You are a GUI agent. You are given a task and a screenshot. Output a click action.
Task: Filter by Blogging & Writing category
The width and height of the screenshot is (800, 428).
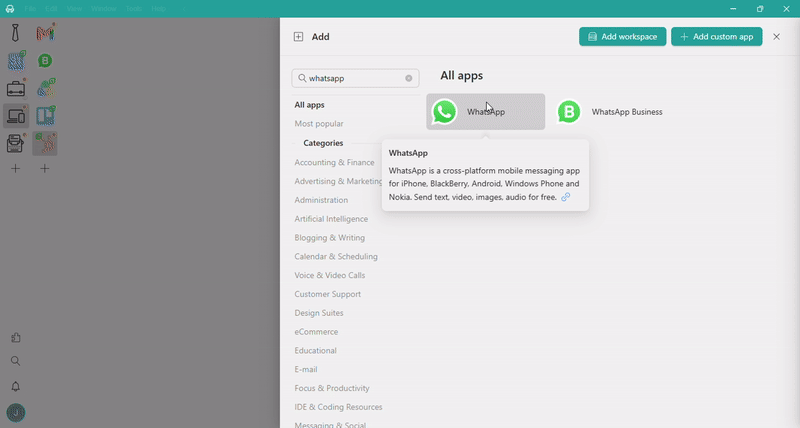point(330,238)
